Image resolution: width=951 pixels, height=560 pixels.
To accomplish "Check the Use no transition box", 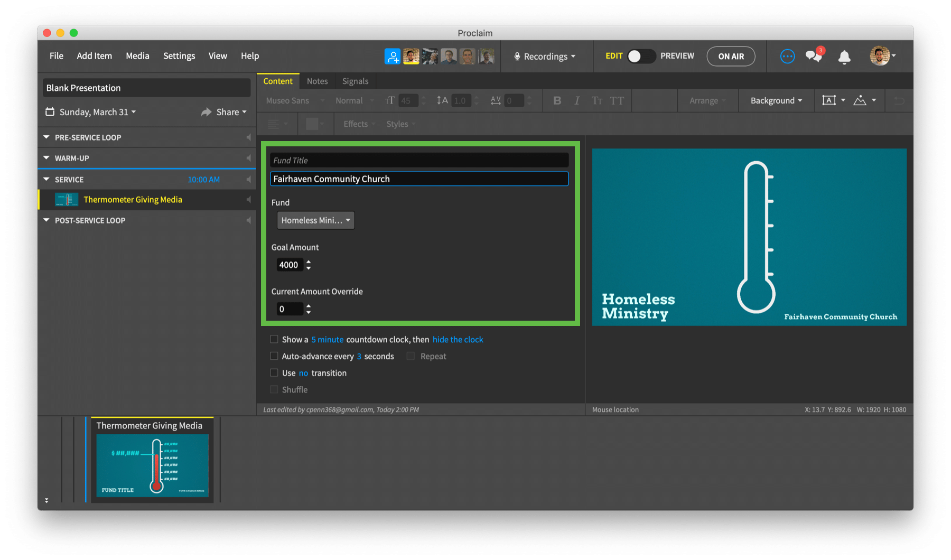I will click(274, 372).
